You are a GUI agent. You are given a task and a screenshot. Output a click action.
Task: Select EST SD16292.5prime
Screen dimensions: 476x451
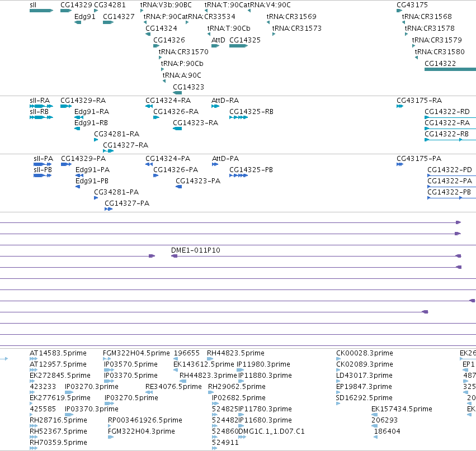(338, 403)
